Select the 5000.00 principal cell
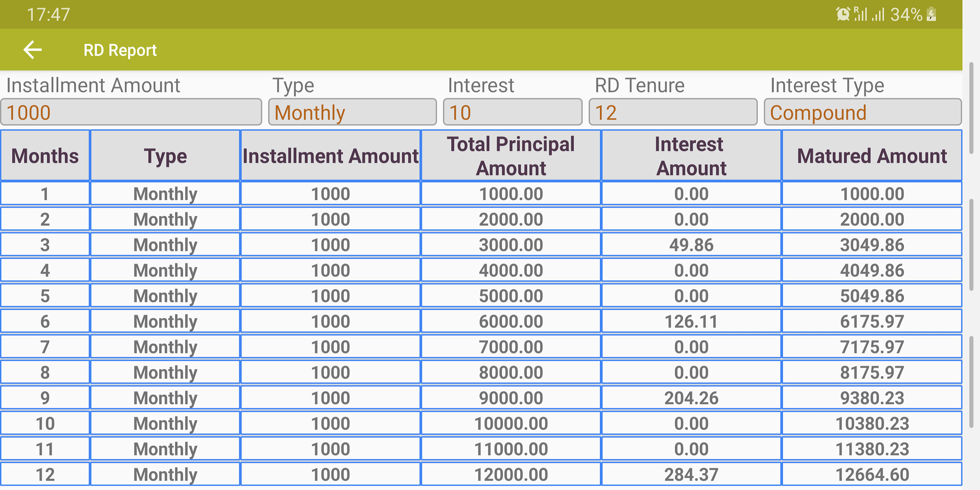 click(511, 296)
